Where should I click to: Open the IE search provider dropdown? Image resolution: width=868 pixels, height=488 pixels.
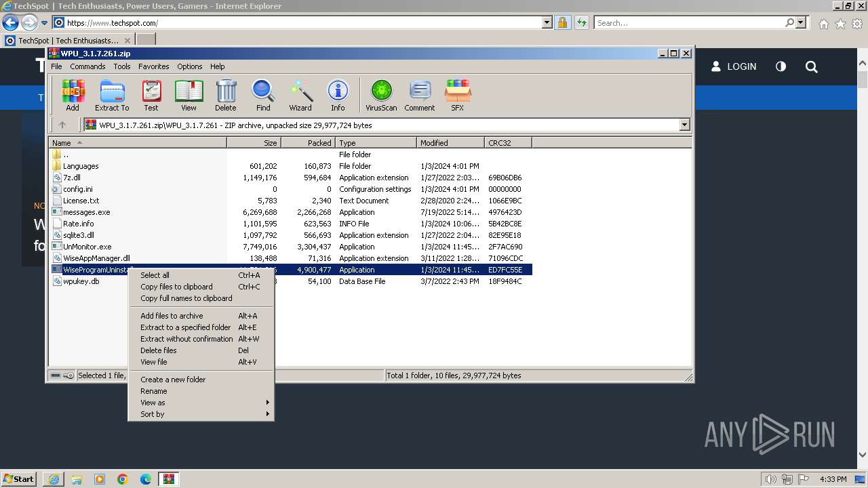(801, 22)
